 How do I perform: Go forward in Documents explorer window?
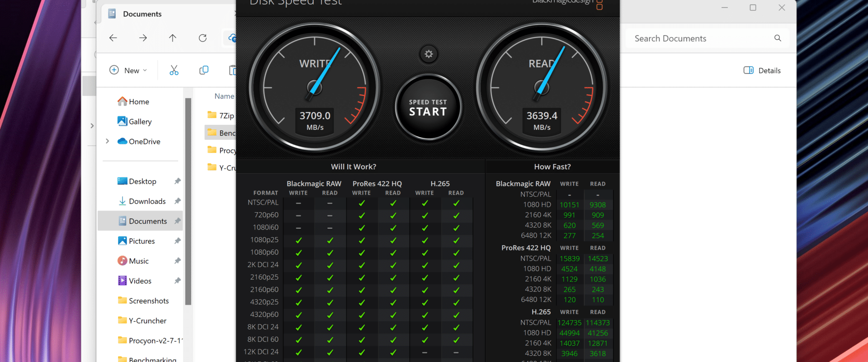click(x=143, y=38)
